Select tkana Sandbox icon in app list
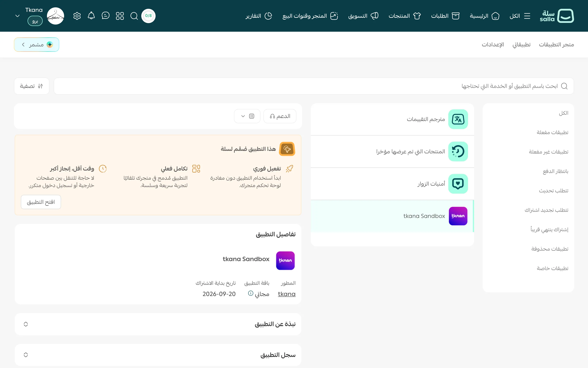Screen dimensions: 588x368 click(458, 216)
